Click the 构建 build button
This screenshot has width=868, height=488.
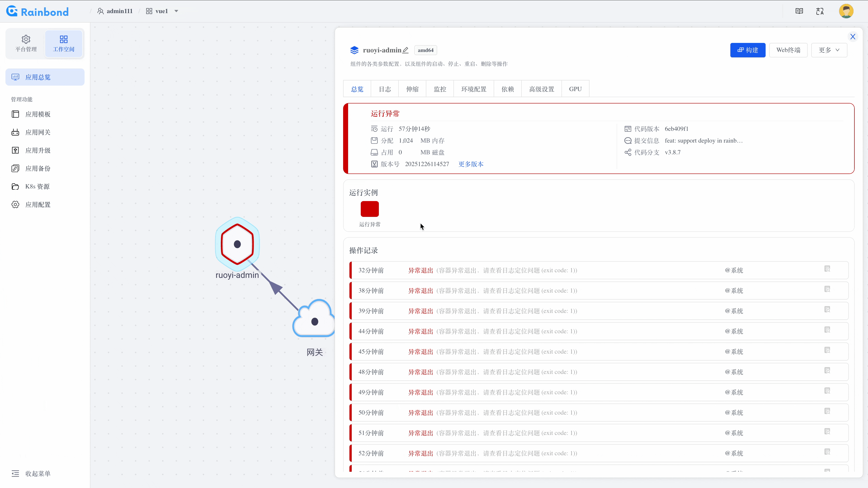[x=747, y=50]
